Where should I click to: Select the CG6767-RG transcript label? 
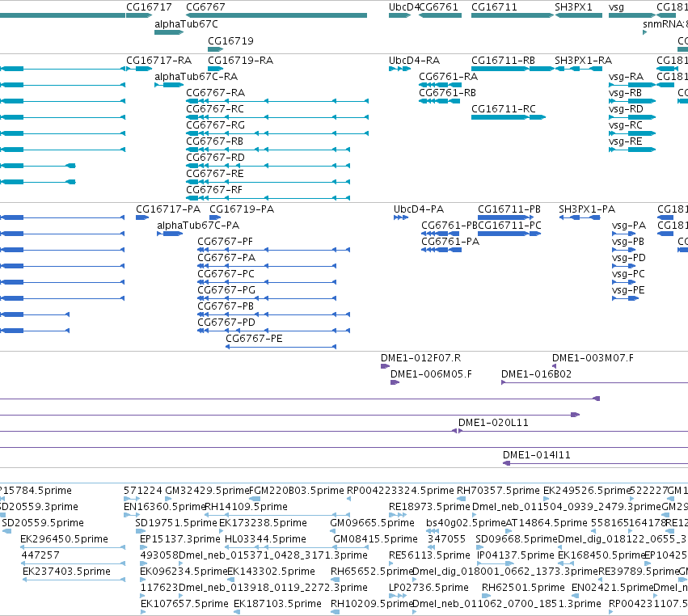click(215, 125)
